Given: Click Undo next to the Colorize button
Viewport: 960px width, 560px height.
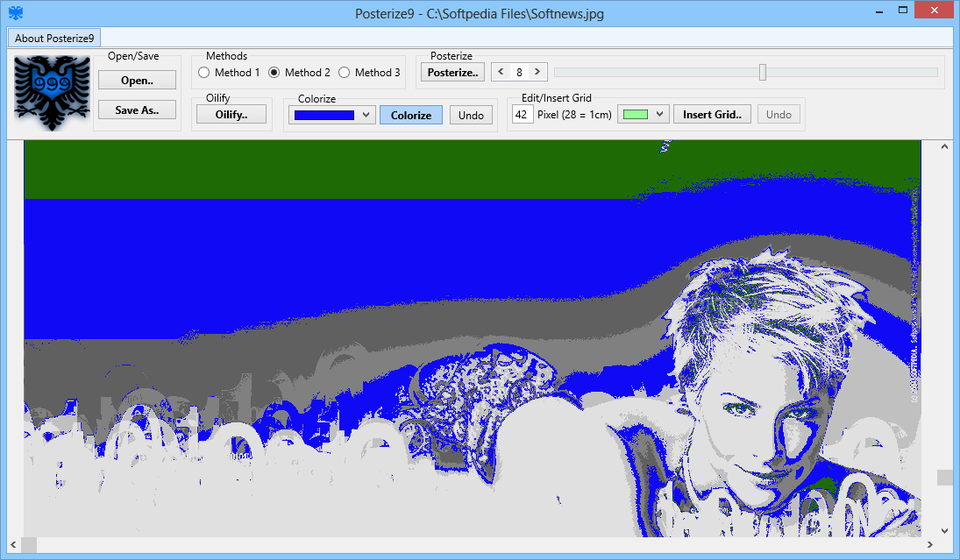Looking at the screenshot, I should click(471, 115).
